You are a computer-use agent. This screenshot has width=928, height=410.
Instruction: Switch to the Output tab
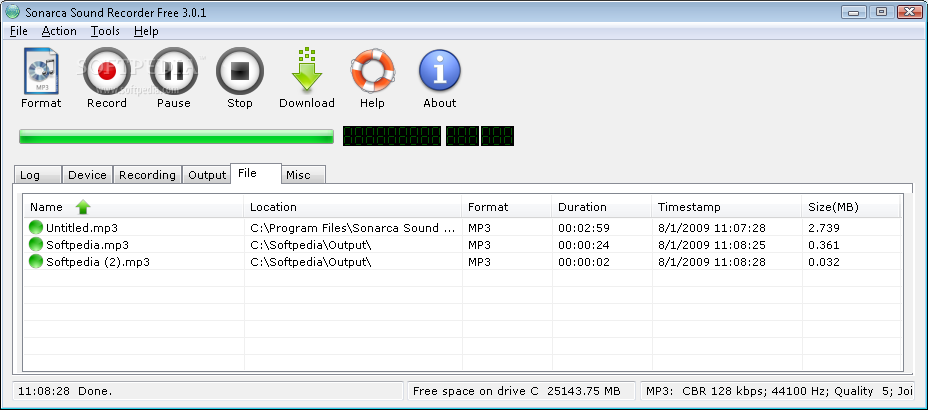click(x=207, y=175)
